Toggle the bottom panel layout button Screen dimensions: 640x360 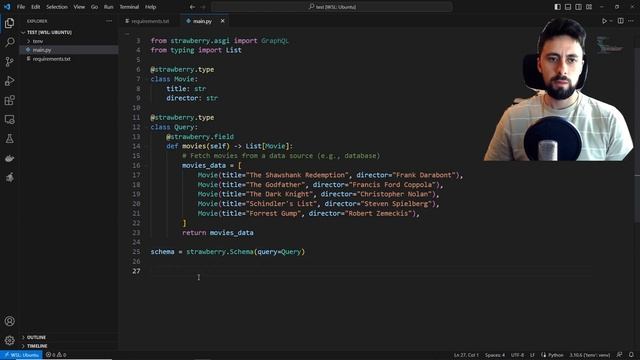[x=568, y=7]
